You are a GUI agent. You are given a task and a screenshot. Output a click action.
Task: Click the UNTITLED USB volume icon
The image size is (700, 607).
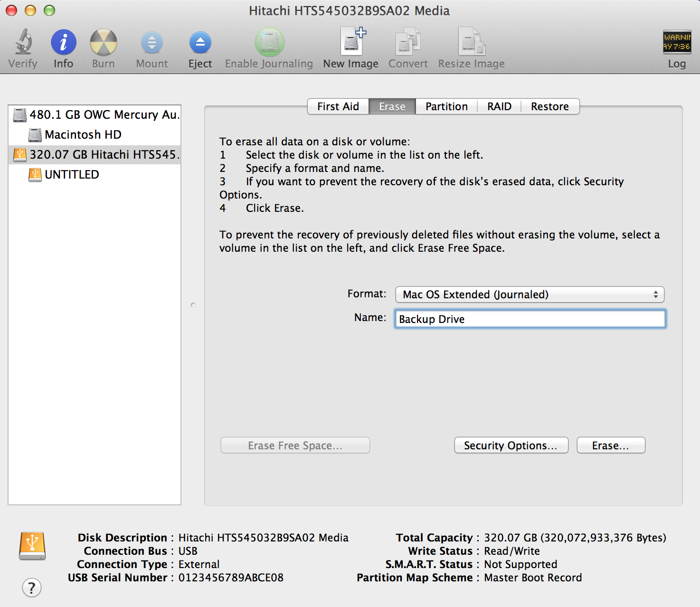(35, 175)
